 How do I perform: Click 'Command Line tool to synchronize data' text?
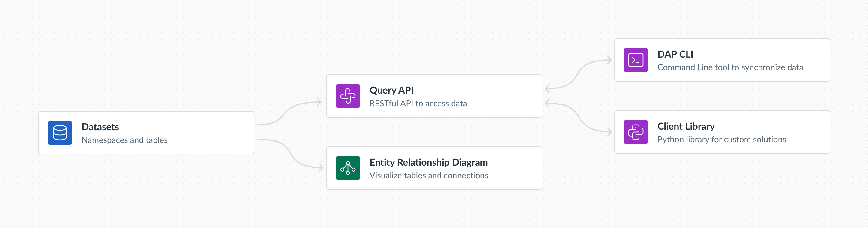[x=730, y=67]
